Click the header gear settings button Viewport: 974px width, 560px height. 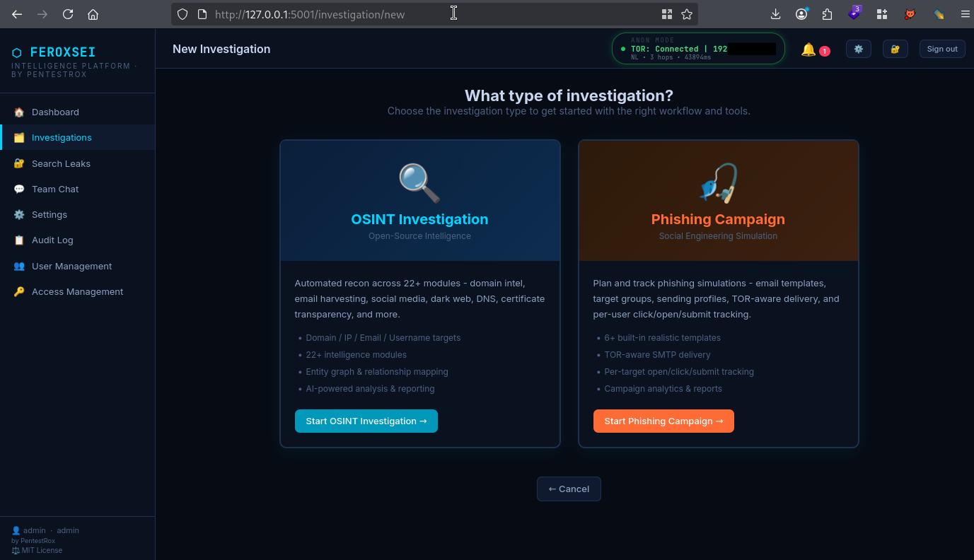(859, 49)
